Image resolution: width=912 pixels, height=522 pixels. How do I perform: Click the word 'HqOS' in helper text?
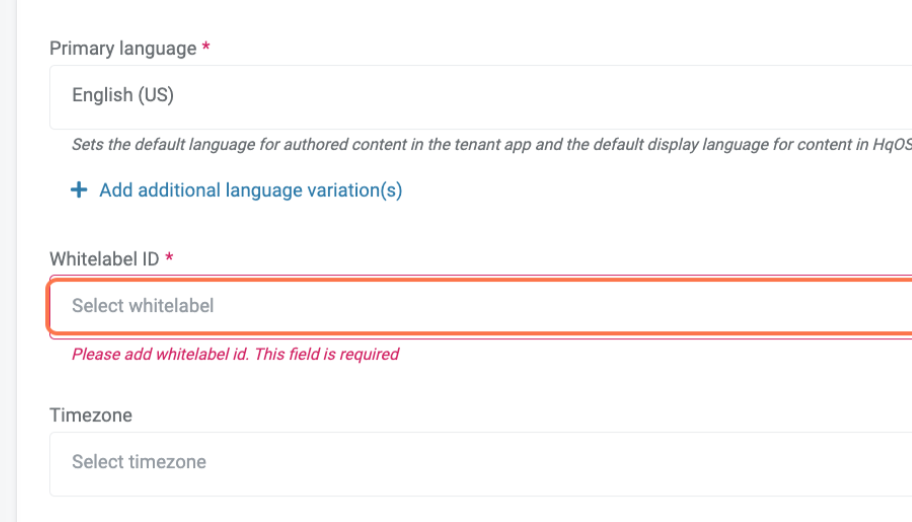[x=891, y=144]
